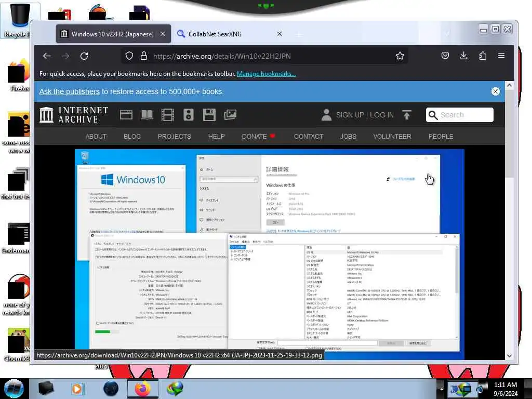The width and height of the screenshot is (532, 399).
Task: Open the ABOUT menu item
Action: pos(96,137)
